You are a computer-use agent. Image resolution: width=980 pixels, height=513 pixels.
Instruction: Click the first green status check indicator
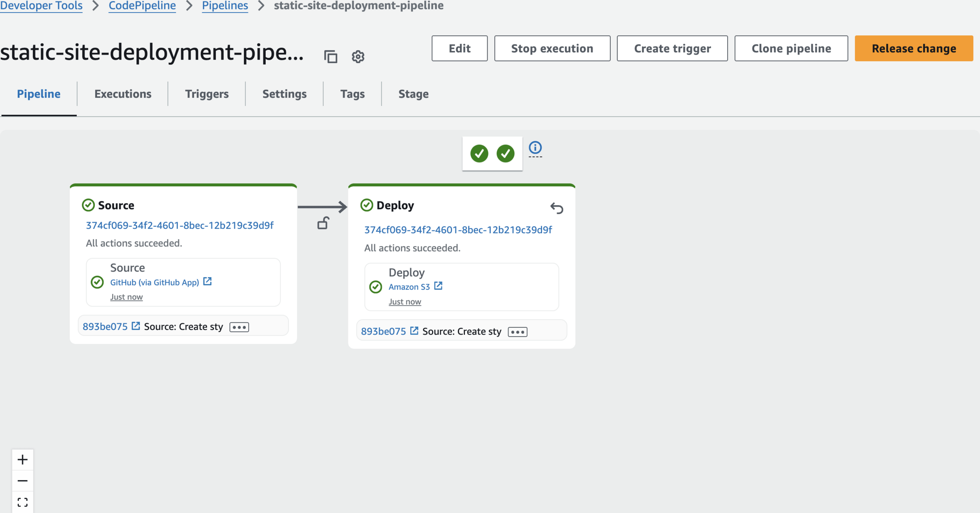tap(479, 153)
